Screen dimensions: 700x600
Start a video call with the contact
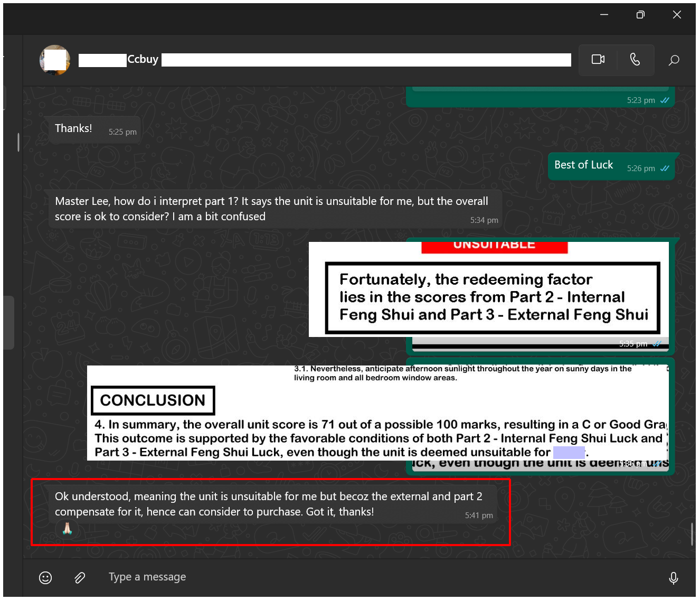[598, 60]
